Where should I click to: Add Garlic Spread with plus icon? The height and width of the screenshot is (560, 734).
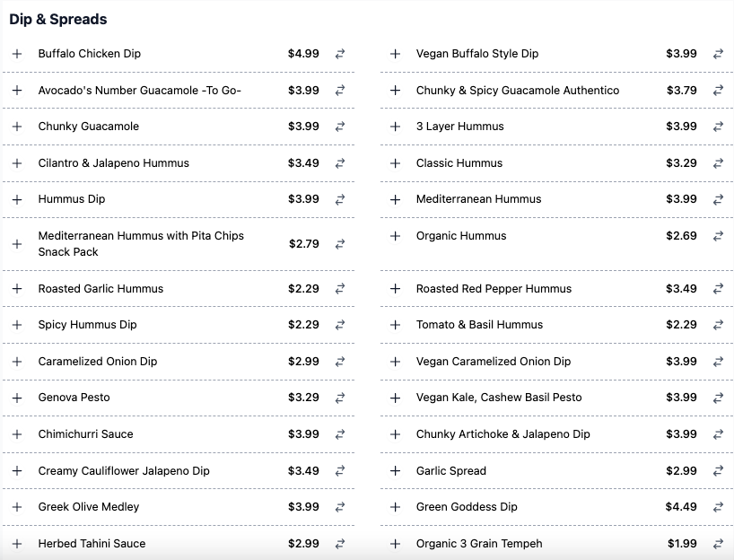tap(395, 470)
